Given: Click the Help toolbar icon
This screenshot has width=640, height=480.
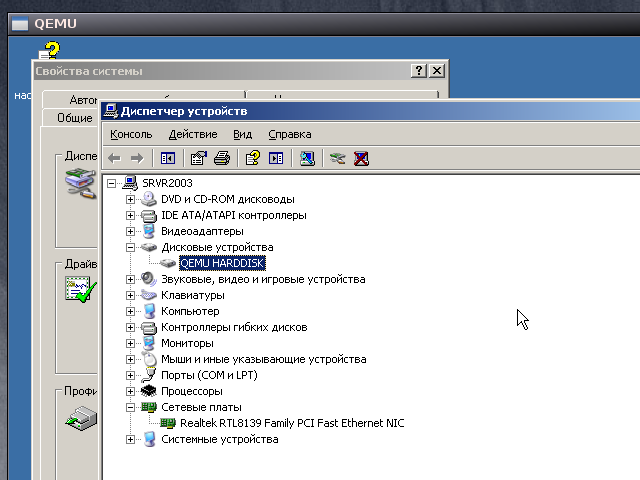Looking at the screenshot, I should [x=253, y=158].
